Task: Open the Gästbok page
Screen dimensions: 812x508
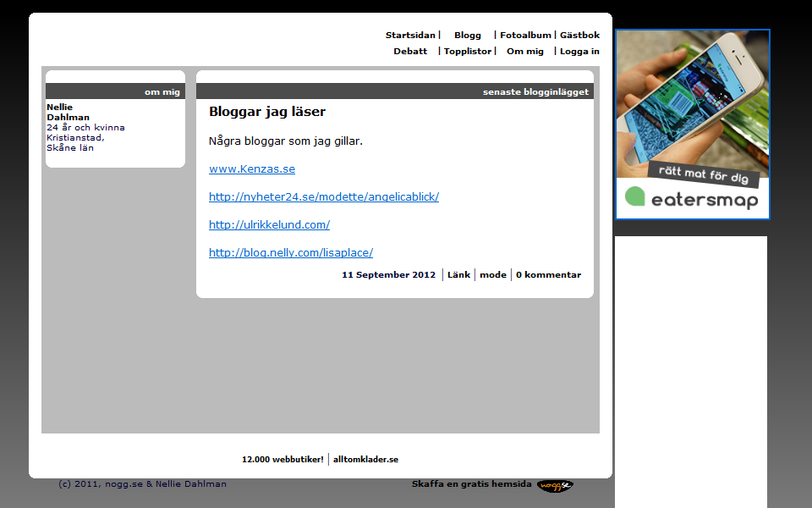Action: [579, 36]
